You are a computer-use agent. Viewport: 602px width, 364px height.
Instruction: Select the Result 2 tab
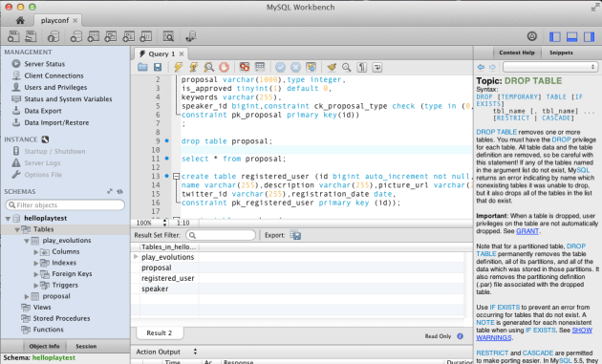(x=160, y=332)
